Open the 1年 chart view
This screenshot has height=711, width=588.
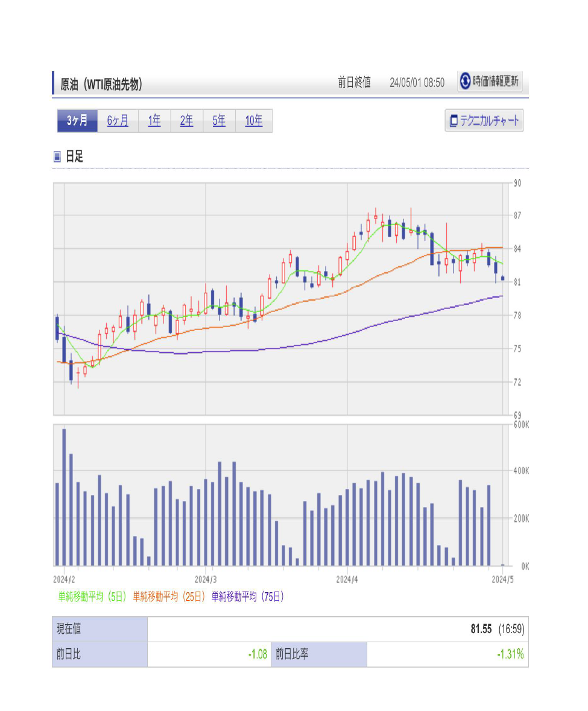(x=154, y=121)
